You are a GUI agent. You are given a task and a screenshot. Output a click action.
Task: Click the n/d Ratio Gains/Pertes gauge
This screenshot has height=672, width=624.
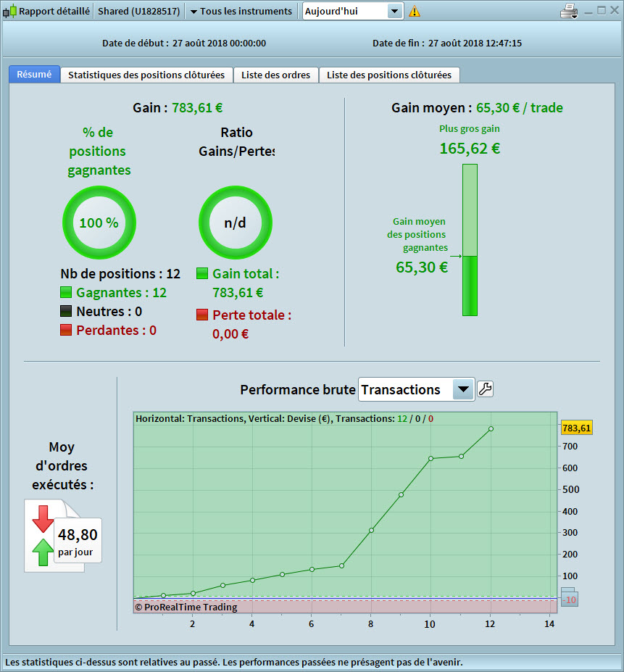tap(236, 223)
